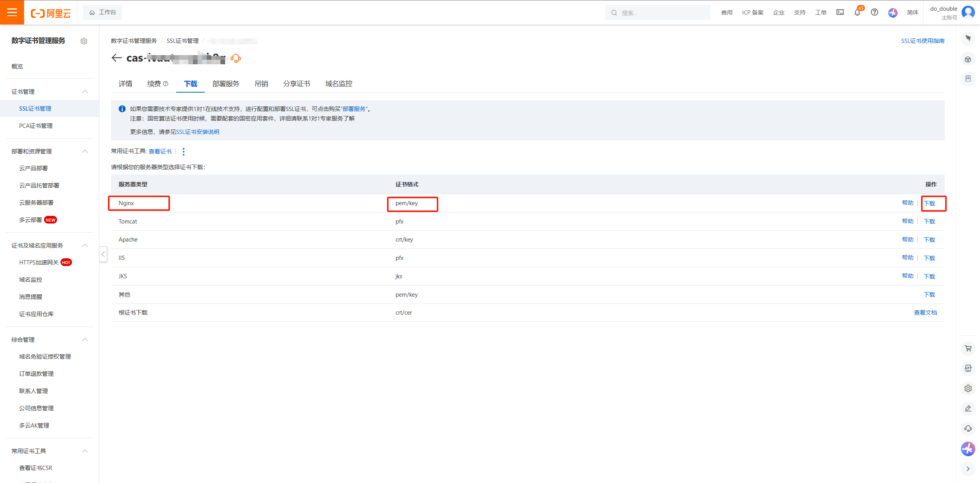Collapse the 综合管理 sidebar section

coord(85,340)
